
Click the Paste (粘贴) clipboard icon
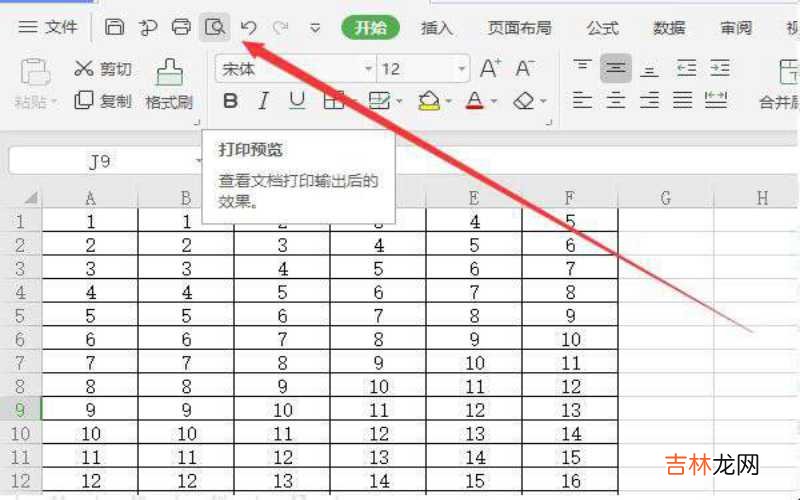pyautogui.click(x=35, y=71)
